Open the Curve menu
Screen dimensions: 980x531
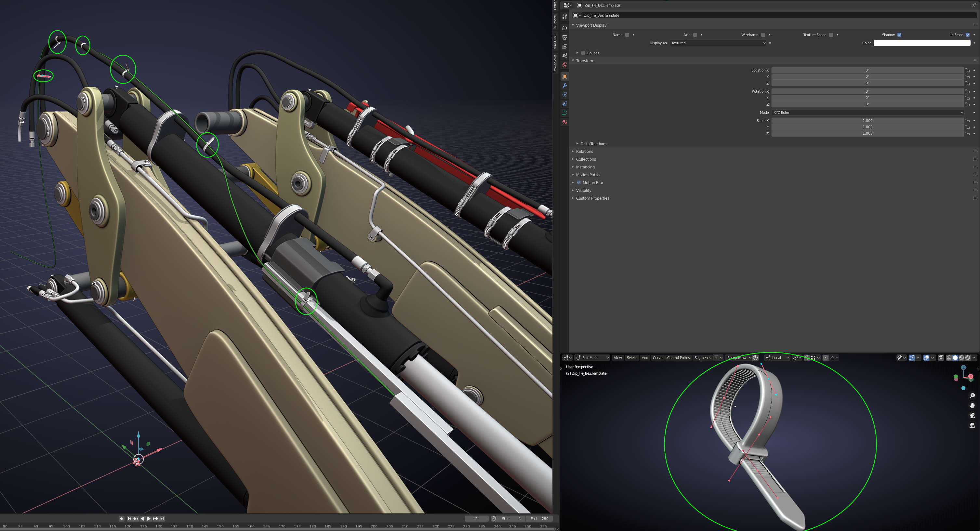[x=657, y=358]
